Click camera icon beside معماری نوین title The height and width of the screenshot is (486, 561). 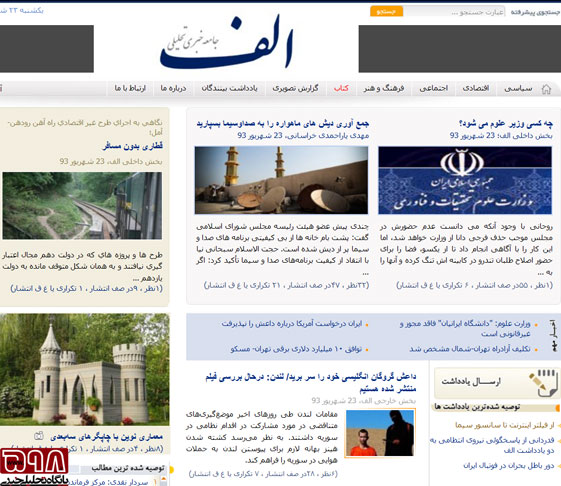[x=39, y=436]
